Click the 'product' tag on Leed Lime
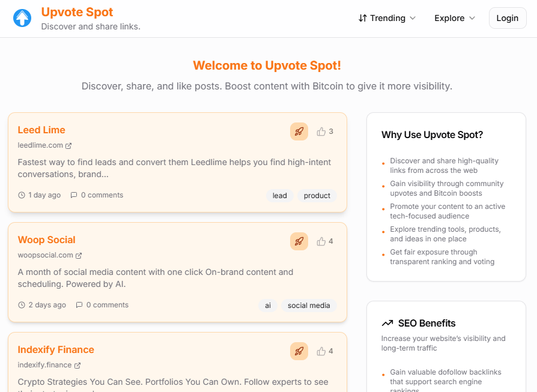The width and height of the screenshot is (537, 392). 317,196
